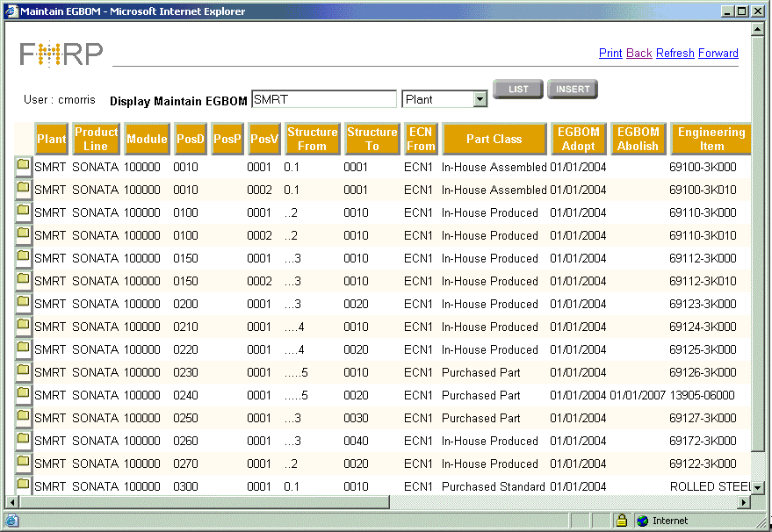Open folder icon for row 69110-3K010

pos(23,234)
